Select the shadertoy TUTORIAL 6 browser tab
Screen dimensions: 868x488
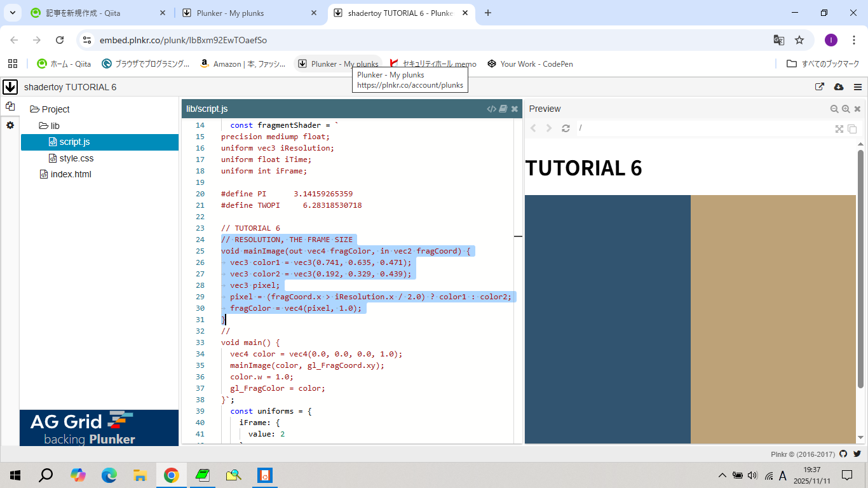[402, 13]
